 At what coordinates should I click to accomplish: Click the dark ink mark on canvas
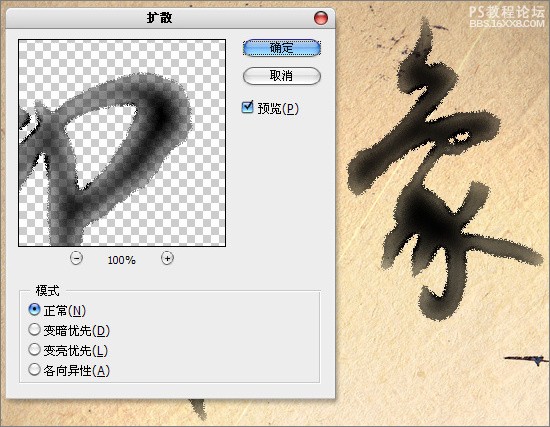click(x=525, y=359)
